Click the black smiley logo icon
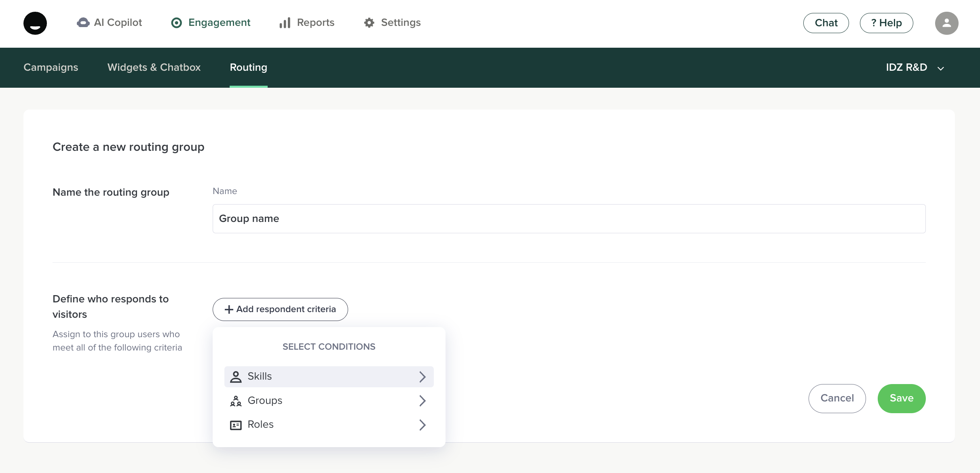This screenshot has height=473, width=980. (35, 23)
